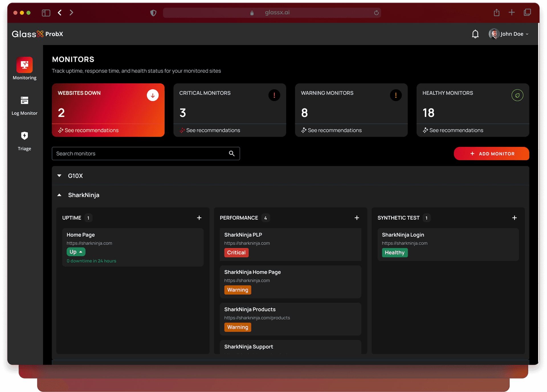Open Triage from the sidebar
547x392 pixels.
(x=24, y=140)
